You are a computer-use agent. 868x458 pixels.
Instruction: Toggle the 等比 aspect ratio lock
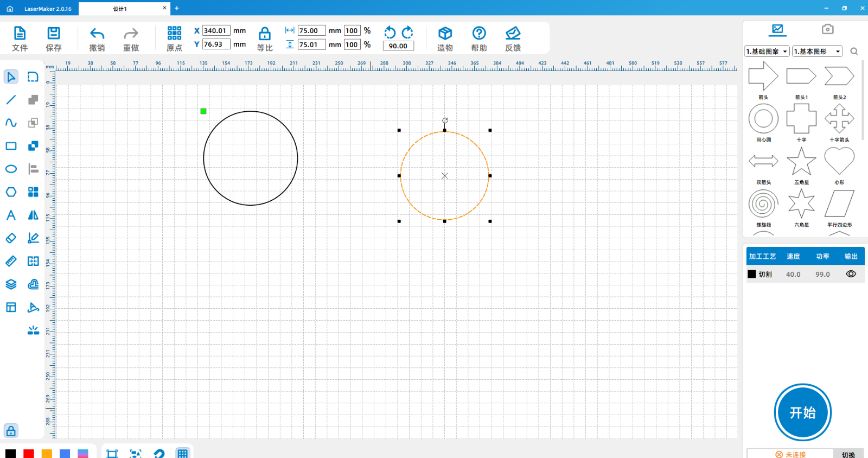pos(264,39)
